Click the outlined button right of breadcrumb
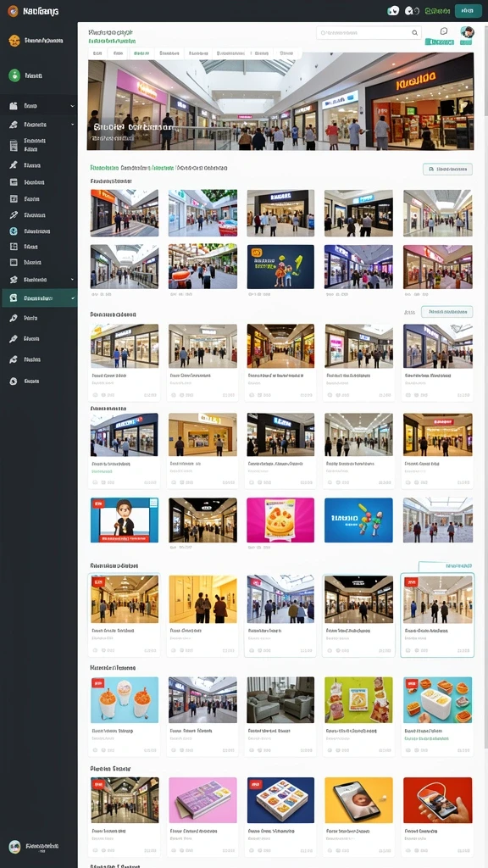The width and height of the screenshot is (488, 868). click(447, 169)
